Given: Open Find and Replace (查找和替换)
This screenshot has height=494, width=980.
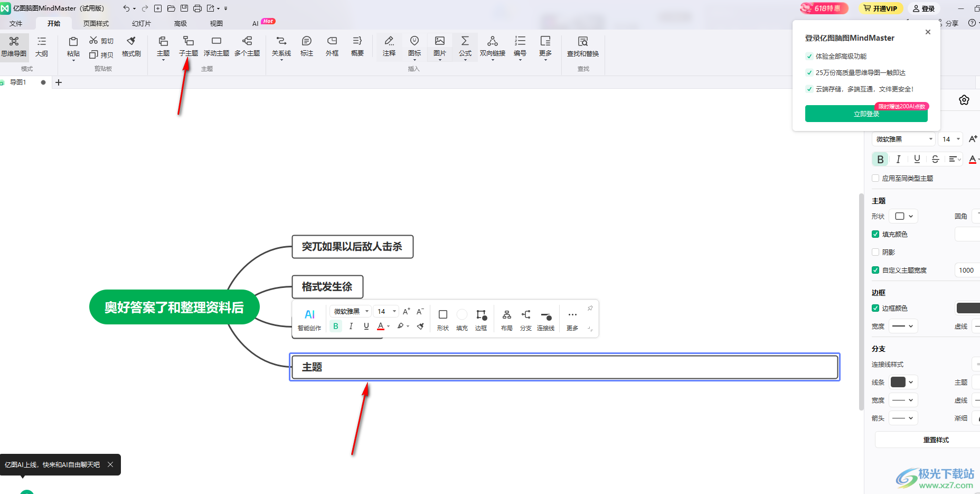Looking at the screenshot, I should pos(583,46).
